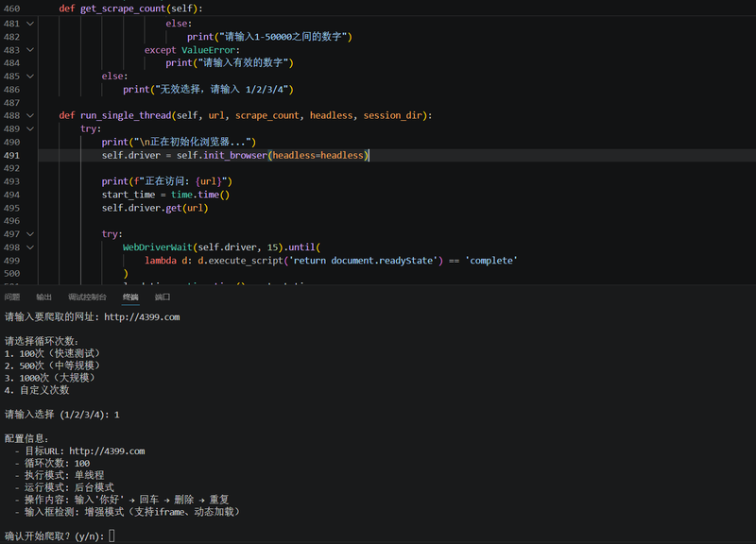The image size is (756, 544).
Task: Click line number 491 in the gutter
Action: (x=12, y=155)
